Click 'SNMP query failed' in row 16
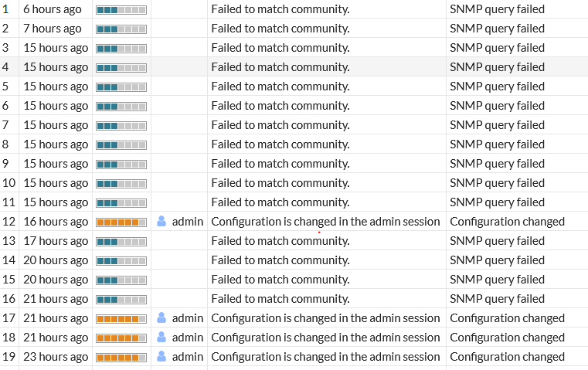 tap(497, 298)
